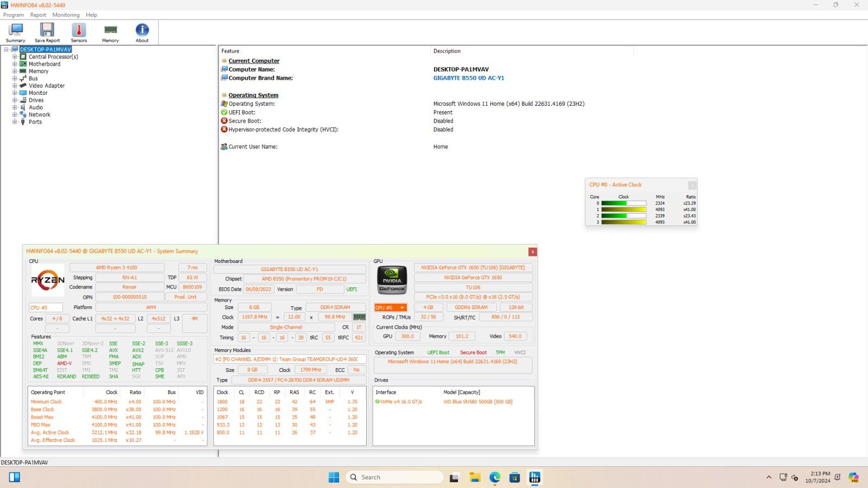Click the NVIDIA GeForce GTX 1650 (TU106) field
Viewport: 868px width, 488px height.
473,267
